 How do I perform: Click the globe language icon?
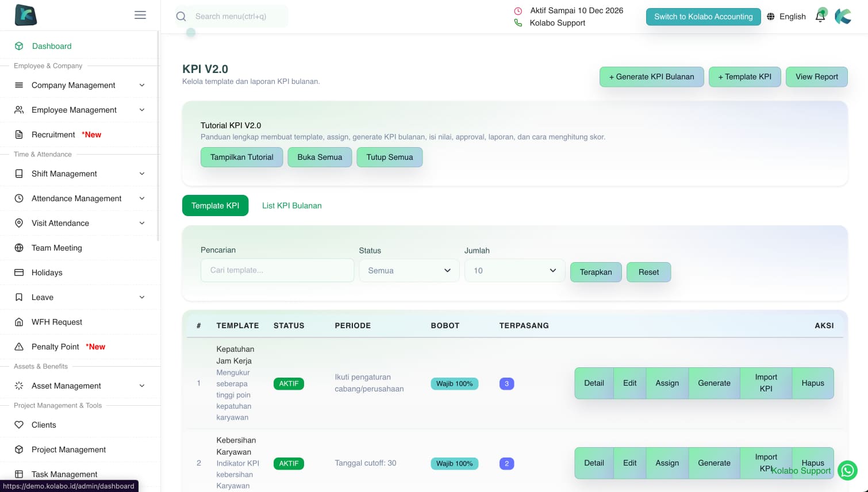tap(771, 17)
